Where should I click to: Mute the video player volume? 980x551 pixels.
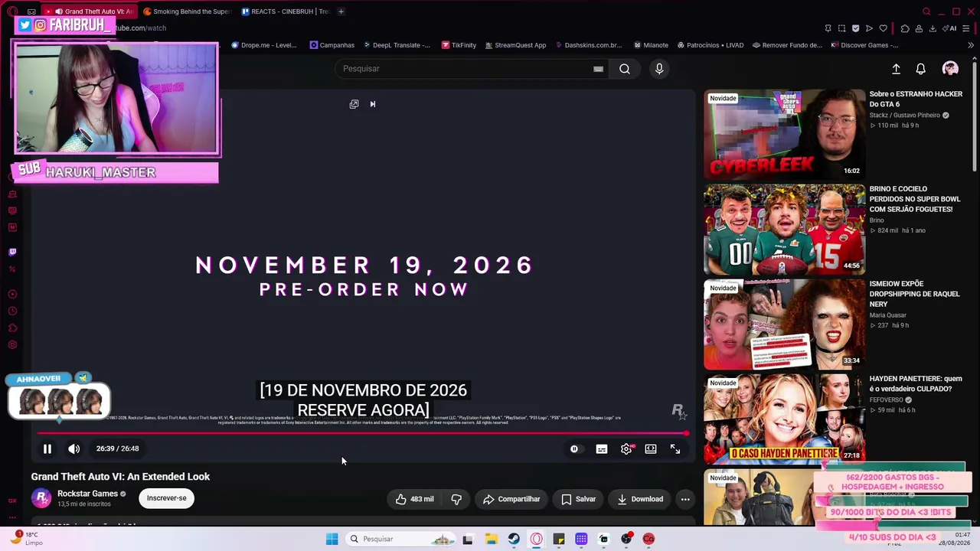point(73,449)
